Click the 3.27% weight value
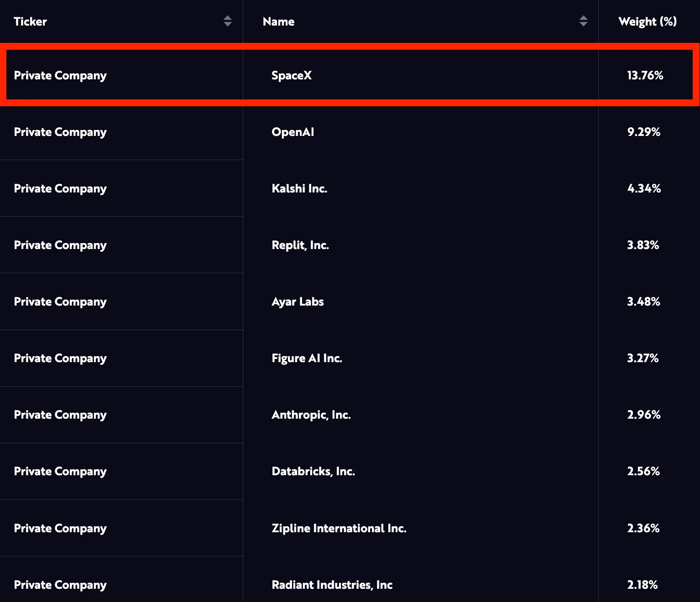The width and height of the screenshot is (700, 602). coord(643,358)
